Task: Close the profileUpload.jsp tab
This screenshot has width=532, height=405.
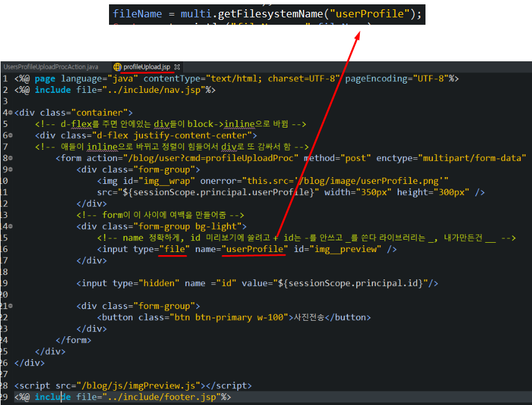Action: 177,67
